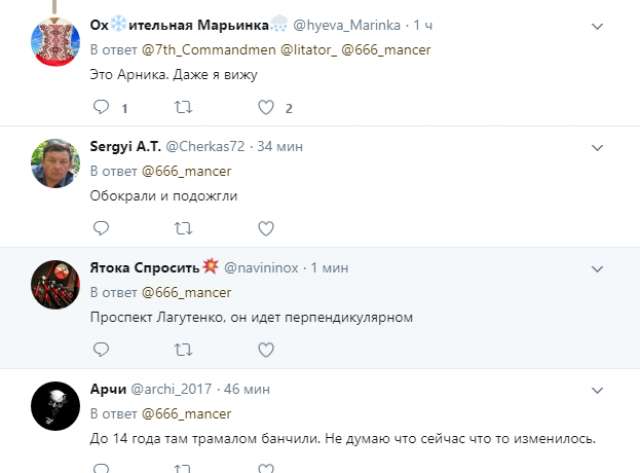Like Sergyi A.T.'s tweet
This screenshot has height=473, width=640.
266,228
